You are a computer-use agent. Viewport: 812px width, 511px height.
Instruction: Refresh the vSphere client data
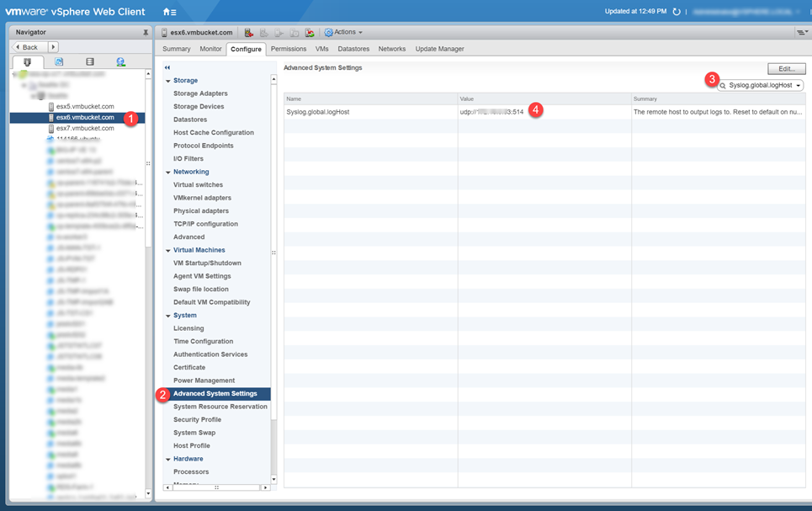[677, 12]
